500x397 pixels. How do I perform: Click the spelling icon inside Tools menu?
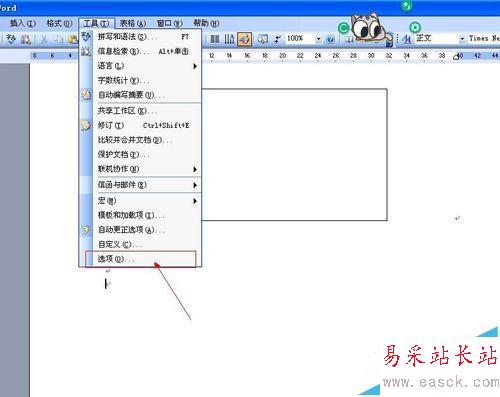(86, 36)
